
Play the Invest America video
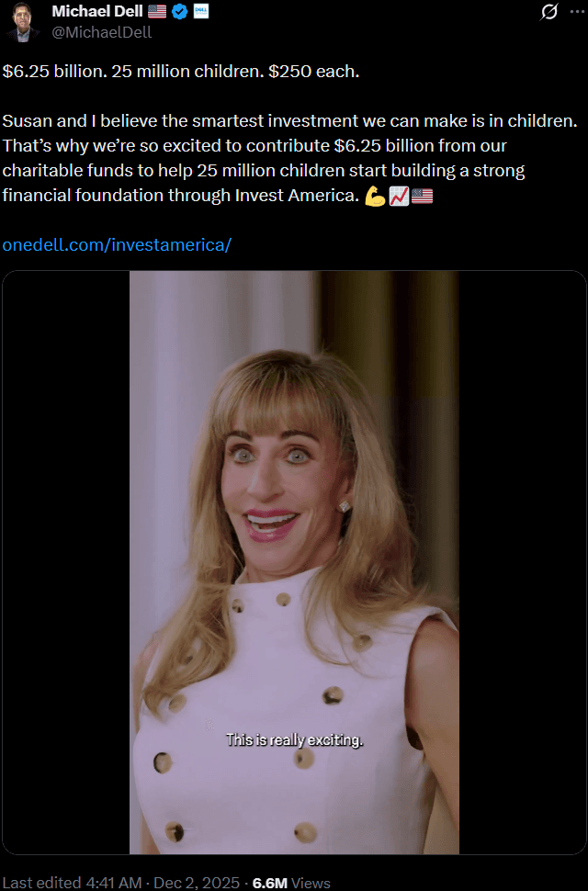pyautogui.click(x=294, y=562)
